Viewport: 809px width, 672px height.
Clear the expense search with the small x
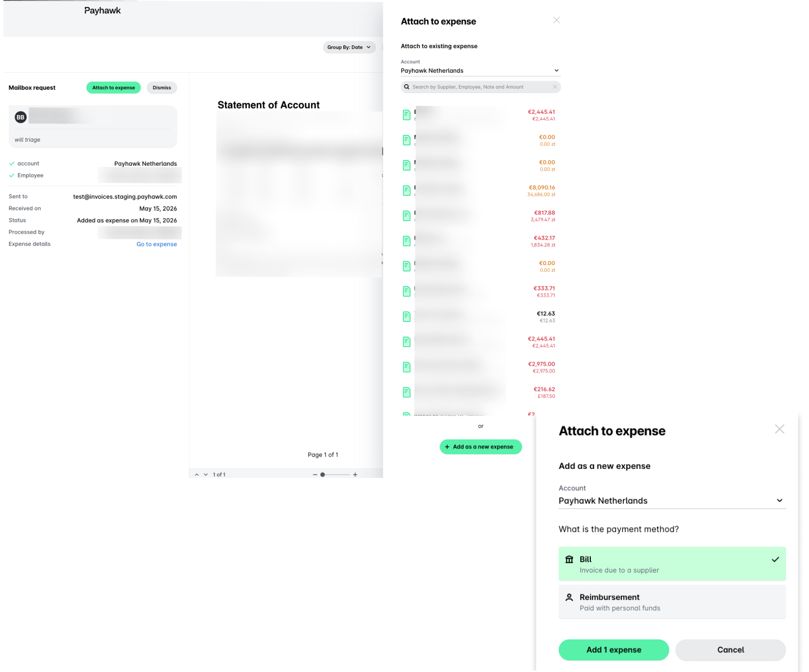click(555, 87)
